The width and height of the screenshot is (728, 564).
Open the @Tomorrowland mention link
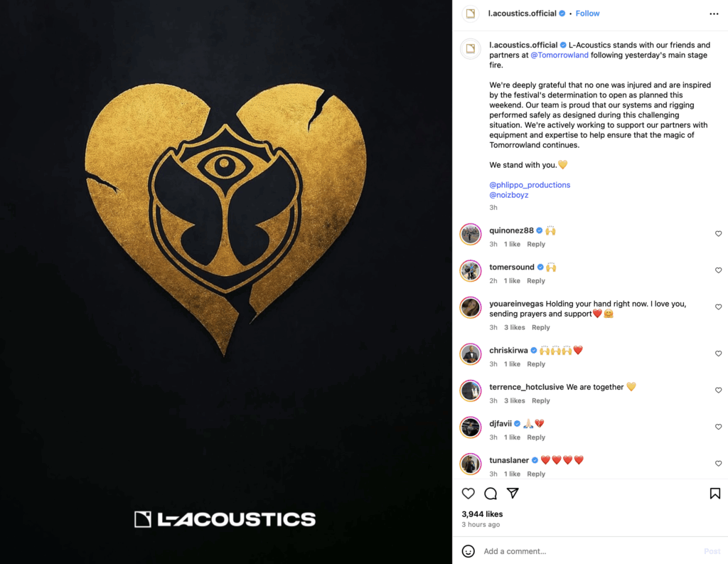pyautogui.click(x=560, y=55)
